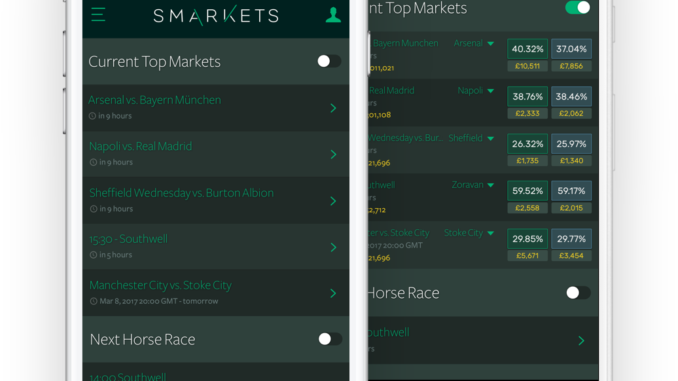The image size is (678, 381).
Task: Click the Current Top Markets heading
Action: click(x=154, y=62)
